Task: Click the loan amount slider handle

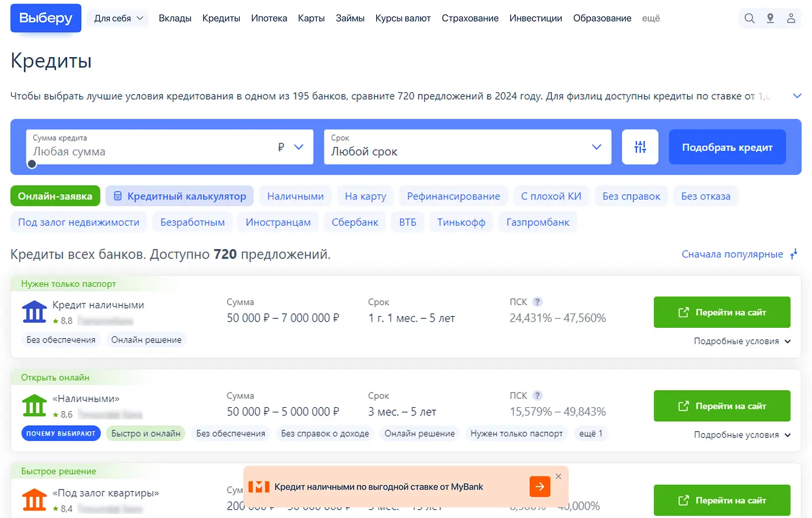Action: pos(32,164)
